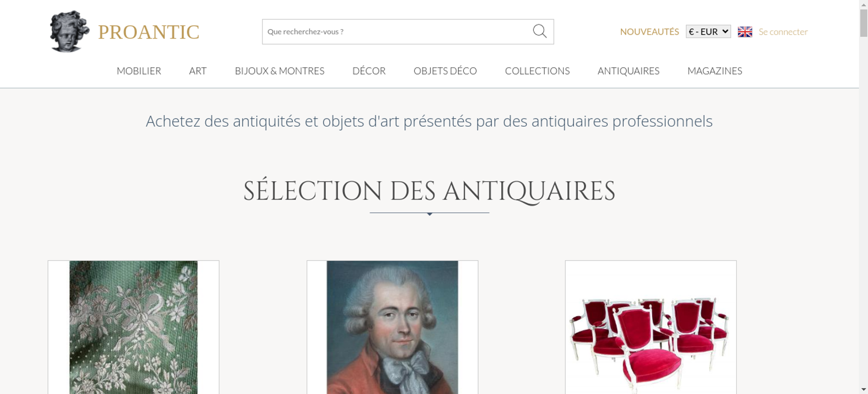Open the currency EUR dropdown
868x394 pixels.
708,32
